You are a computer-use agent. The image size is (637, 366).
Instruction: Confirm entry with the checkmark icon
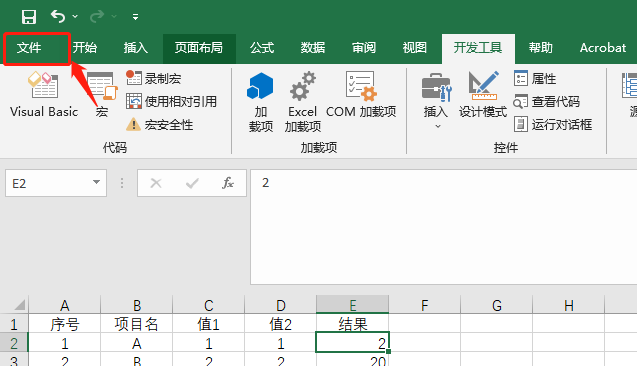[x=192, y=183]
